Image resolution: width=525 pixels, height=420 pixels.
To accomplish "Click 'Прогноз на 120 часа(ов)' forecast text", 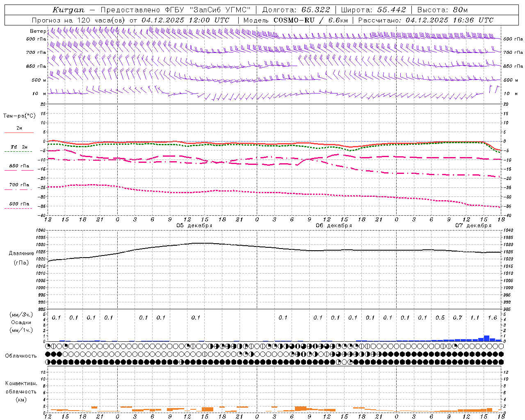I will coord(79,20).
